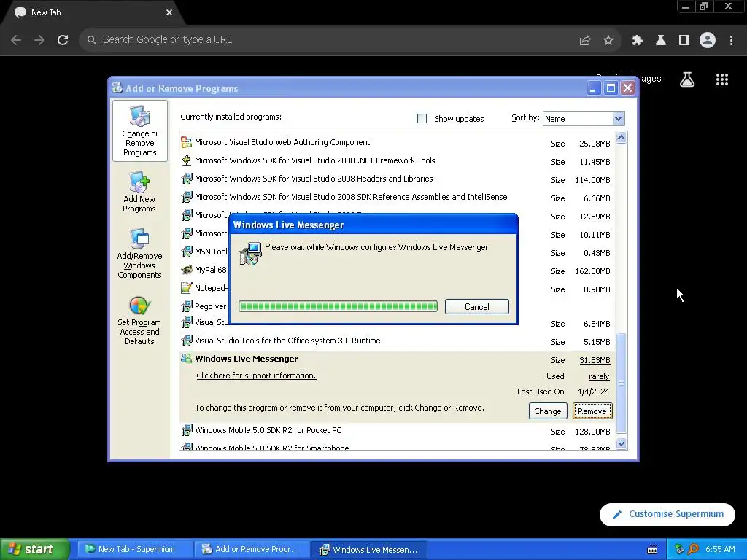Click the 6:55 AM taskbar clock

coord(720,549)
